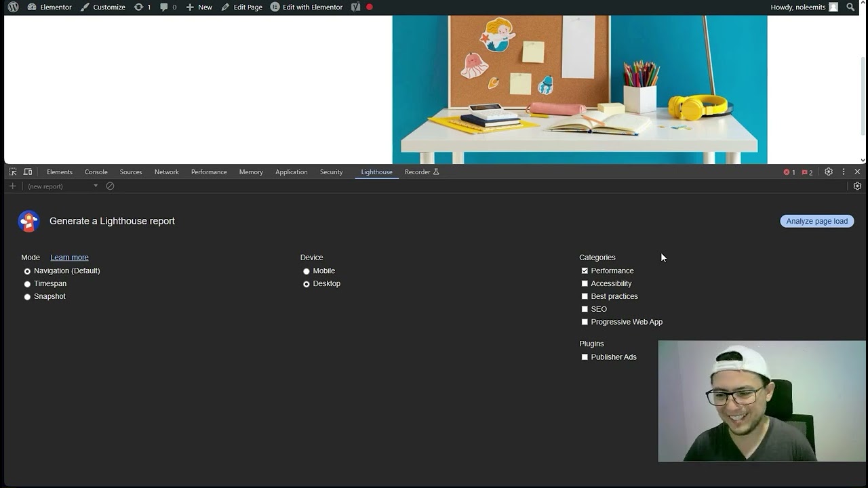Switch to the Memory tab
868x488 pixels.
coord(251,172)
